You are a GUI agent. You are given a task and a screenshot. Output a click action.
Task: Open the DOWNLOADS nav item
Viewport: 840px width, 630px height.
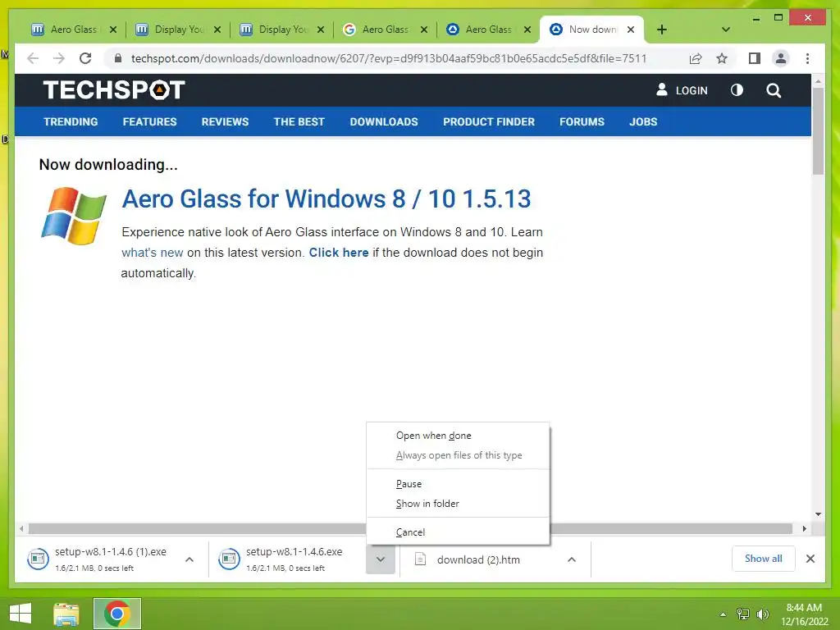coord(384,121)
